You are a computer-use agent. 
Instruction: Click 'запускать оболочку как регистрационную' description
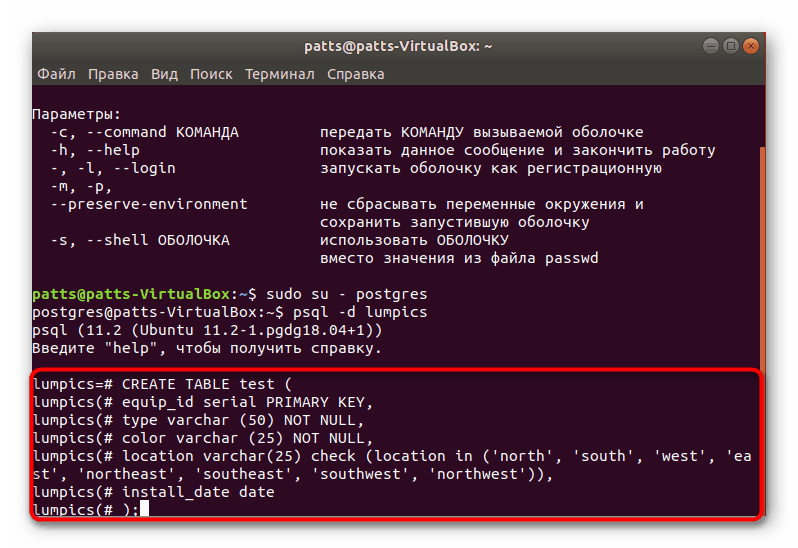(x=491, y=168)
